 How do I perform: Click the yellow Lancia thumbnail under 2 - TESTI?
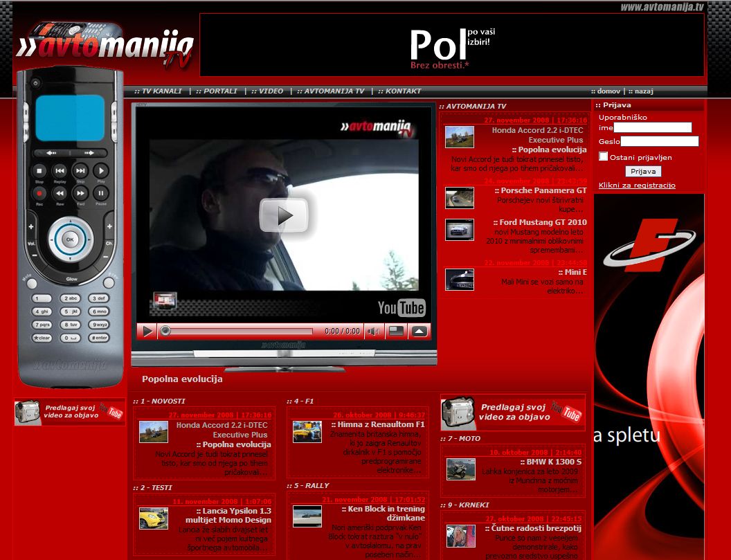click(154, 518)
